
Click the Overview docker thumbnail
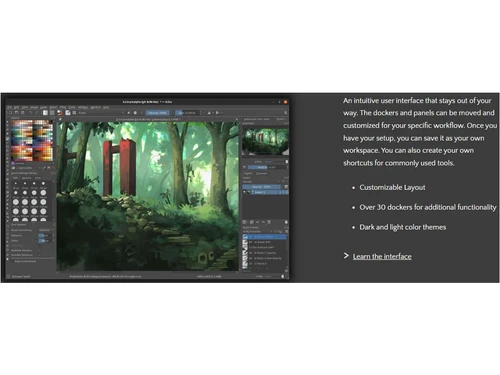coord(265,142)
